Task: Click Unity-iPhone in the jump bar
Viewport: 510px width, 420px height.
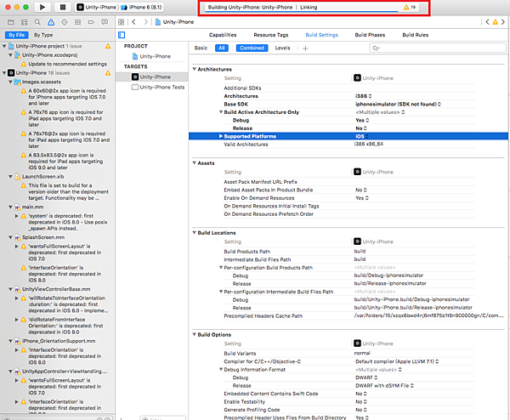Action: pyautogui.click(x=174, y=22)
